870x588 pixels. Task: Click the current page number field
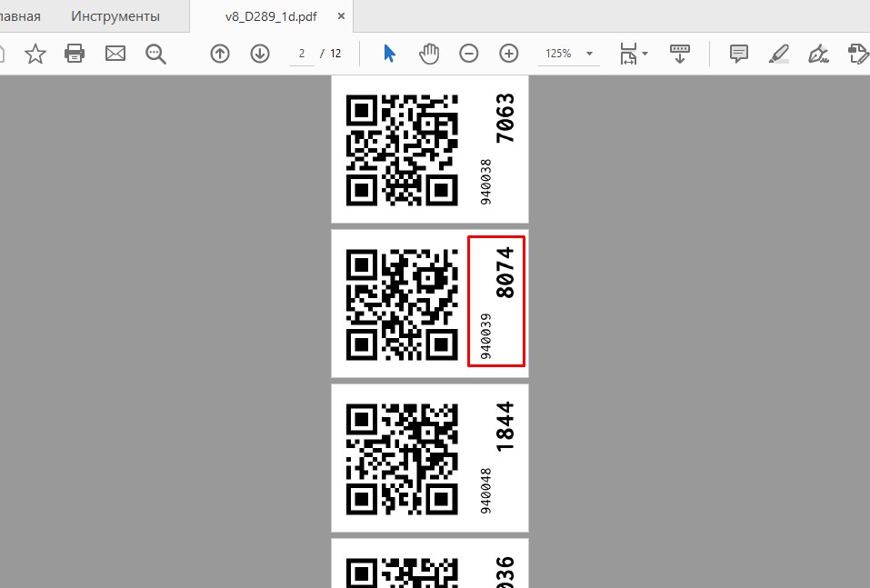(x=302, y=54)
